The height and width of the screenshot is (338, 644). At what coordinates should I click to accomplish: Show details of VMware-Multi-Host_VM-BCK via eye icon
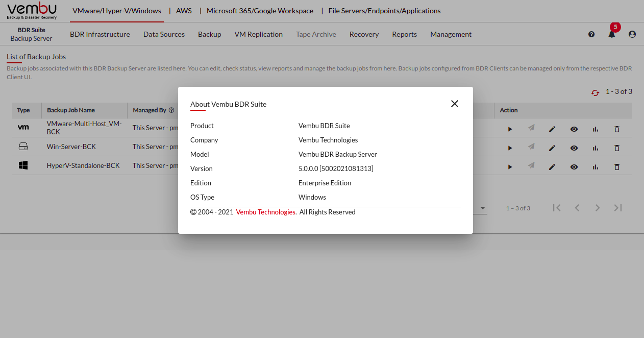click(574, 129)
